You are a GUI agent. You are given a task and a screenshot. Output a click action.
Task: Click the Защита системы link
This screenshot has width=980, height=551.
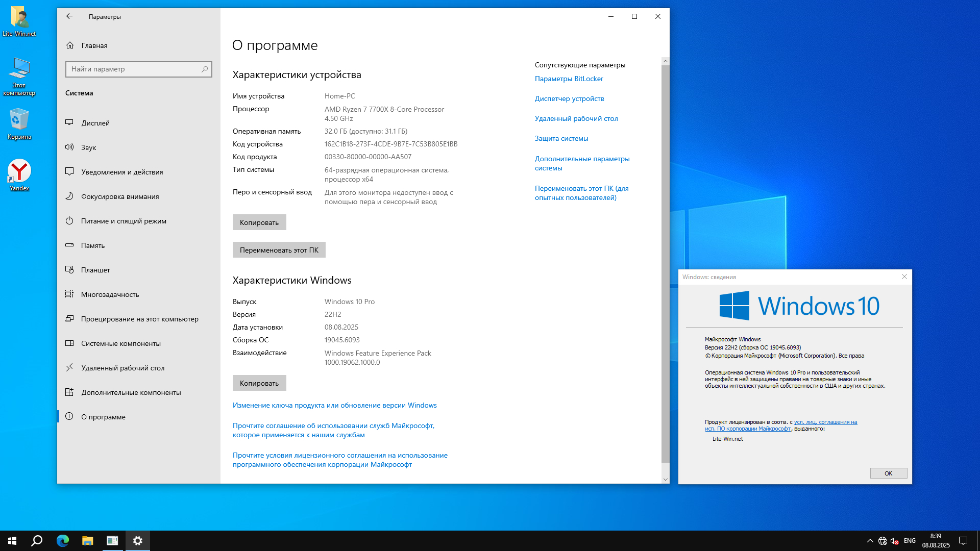click(x=561, y=138)
